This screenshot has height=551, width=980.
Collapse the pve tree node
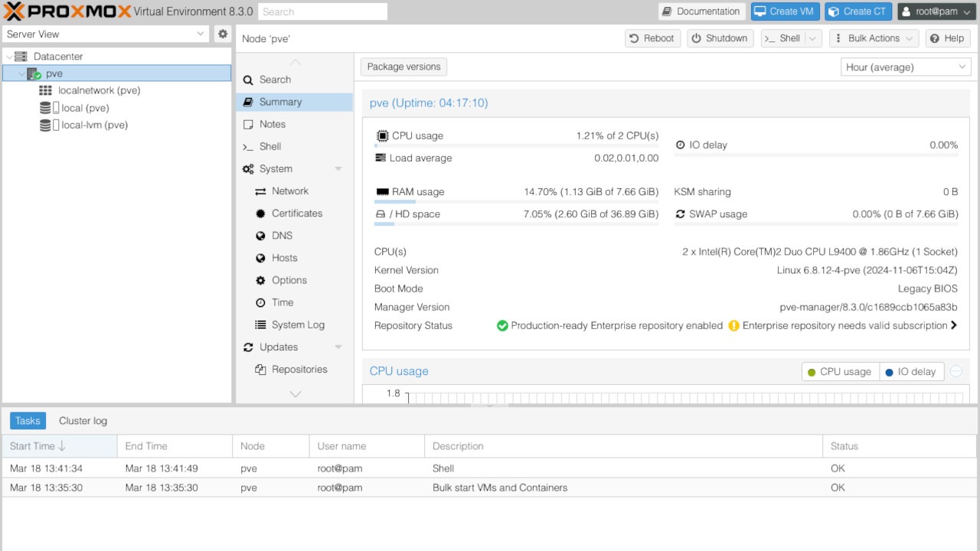pos(21,74)
